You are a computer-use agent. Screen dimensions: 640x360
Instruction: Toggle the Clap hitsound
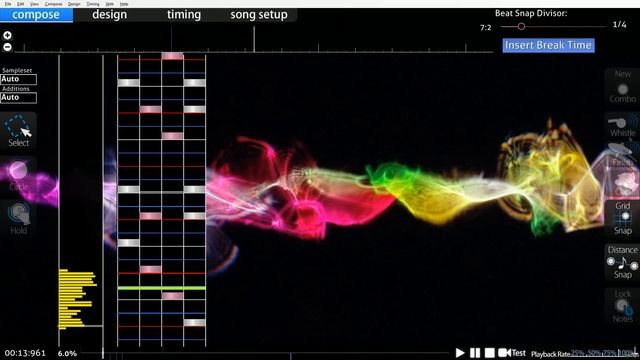[622, 183]
